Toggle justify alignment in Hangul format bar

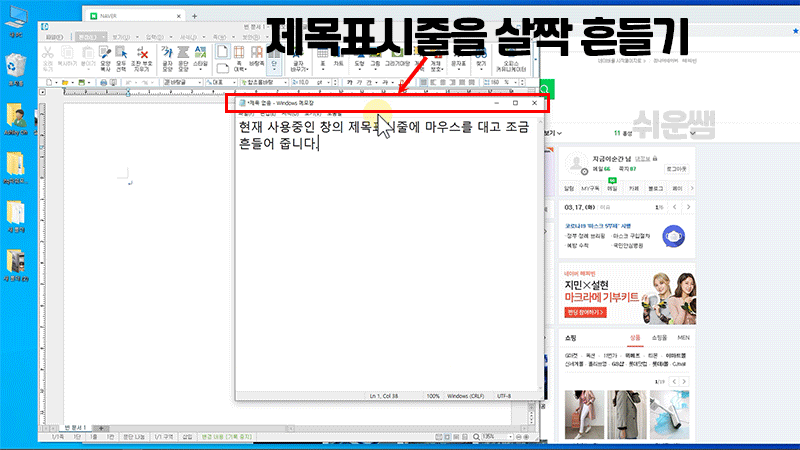[x=423, y=82]
